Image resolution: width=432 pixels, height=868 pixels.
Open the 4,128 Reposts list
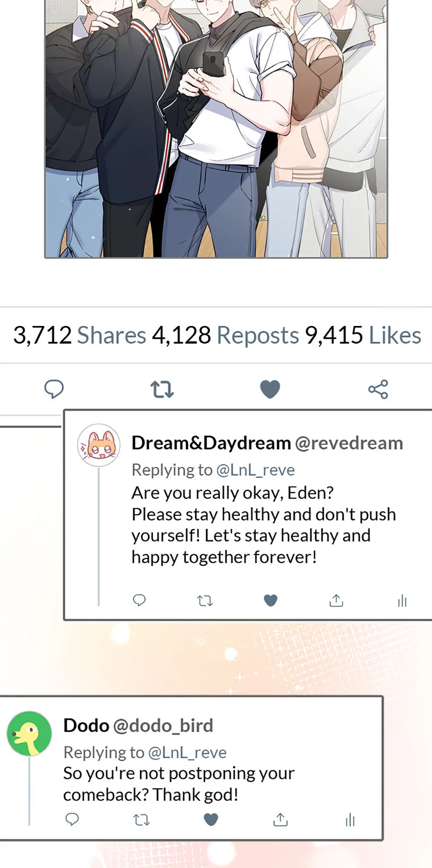click(x=225, y=335)
